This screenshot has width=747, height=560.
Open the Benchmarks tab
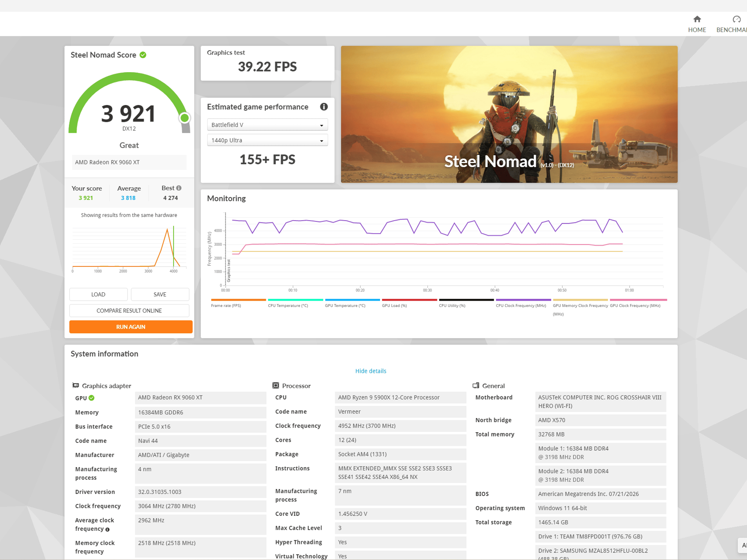(x=731, y=24)
